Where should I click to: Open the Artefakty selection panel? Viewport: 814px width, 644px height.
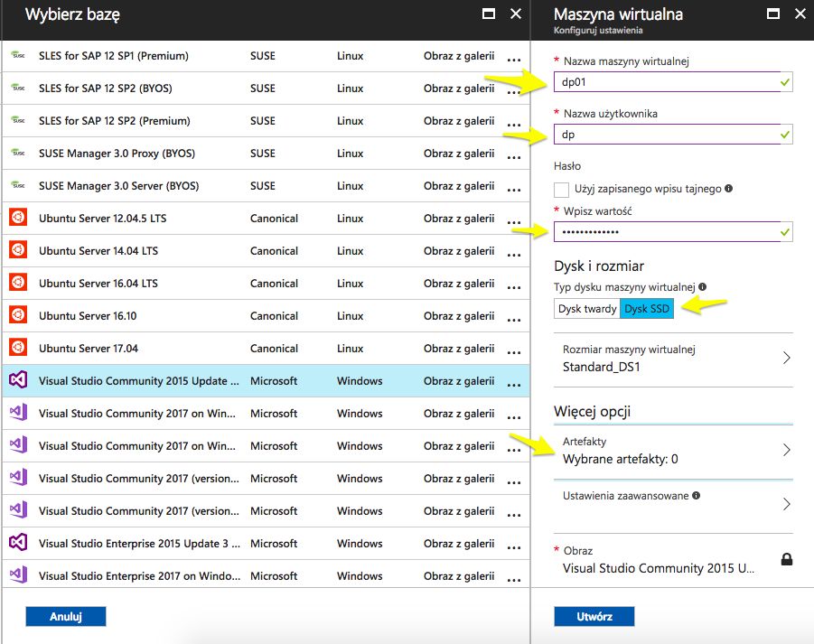pos(673,450)
